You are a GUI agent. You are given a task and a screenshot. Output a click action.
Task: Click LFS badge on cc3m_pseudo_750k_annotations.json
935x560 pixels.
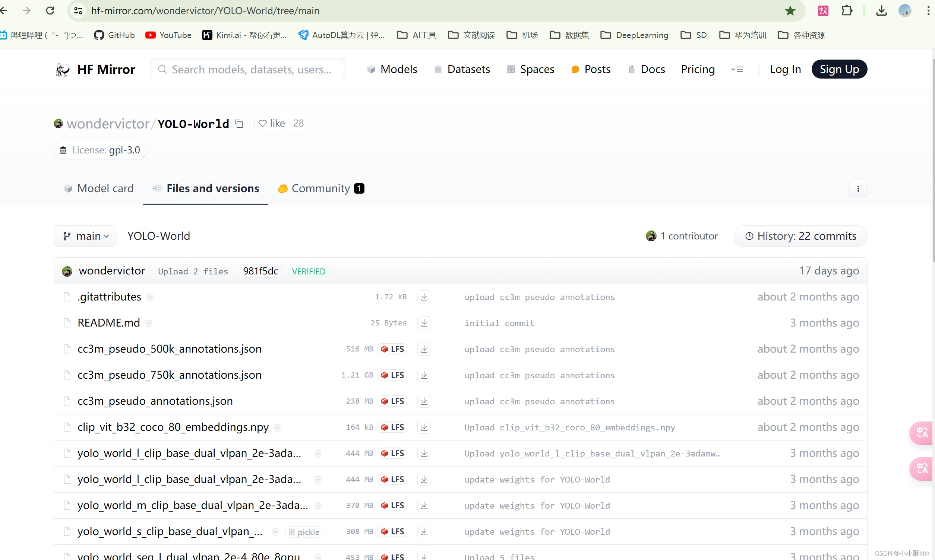click(x=392, y=375)
